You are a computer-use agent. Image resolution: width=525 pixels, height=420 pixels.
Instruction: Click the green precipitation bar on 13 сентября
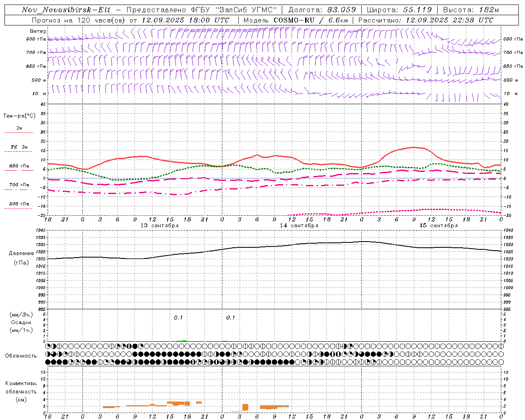185,340
